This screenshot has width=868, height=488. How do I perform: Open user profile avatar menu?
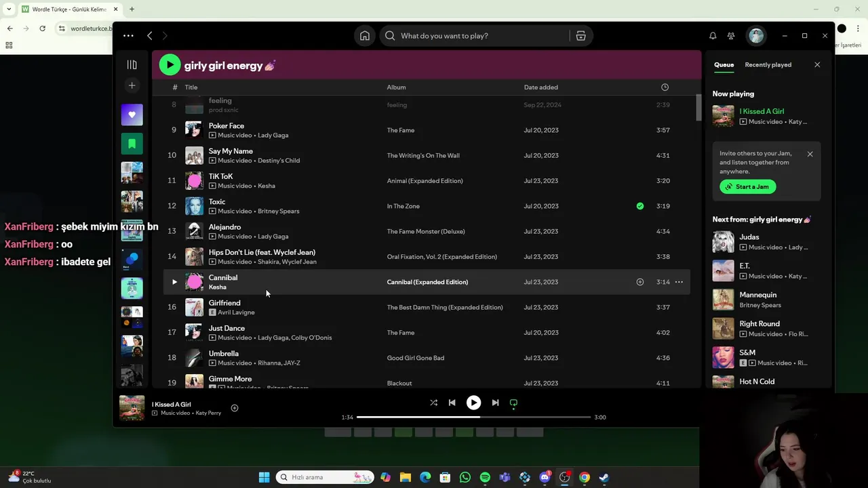[x=756, y=36]
